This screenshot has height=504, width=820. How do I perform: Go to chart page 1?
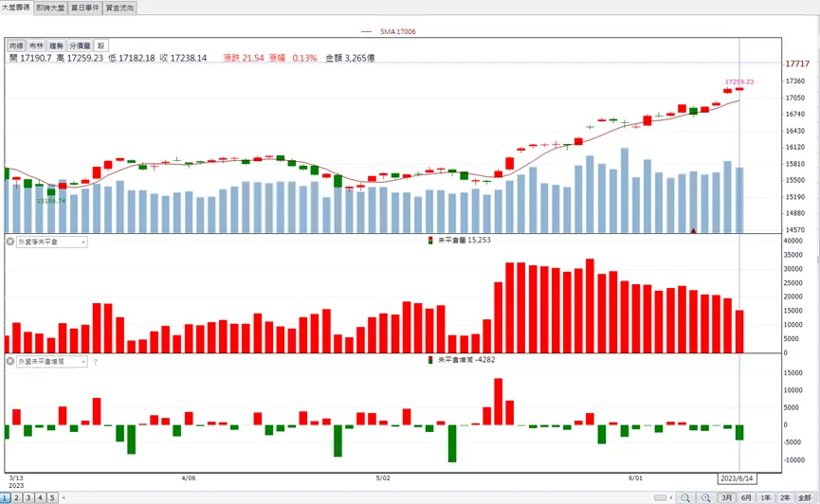(6, 497)
